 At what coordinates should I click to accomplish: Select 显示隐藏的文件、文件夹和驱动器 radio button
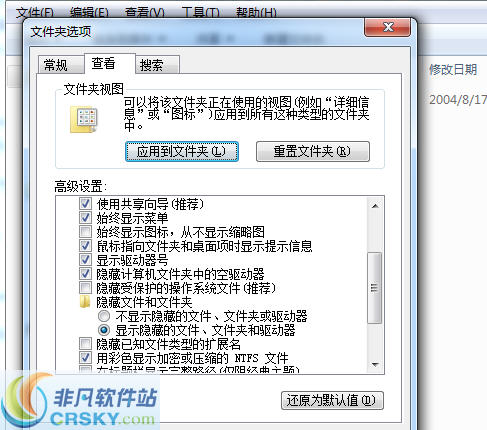[104, 330]
